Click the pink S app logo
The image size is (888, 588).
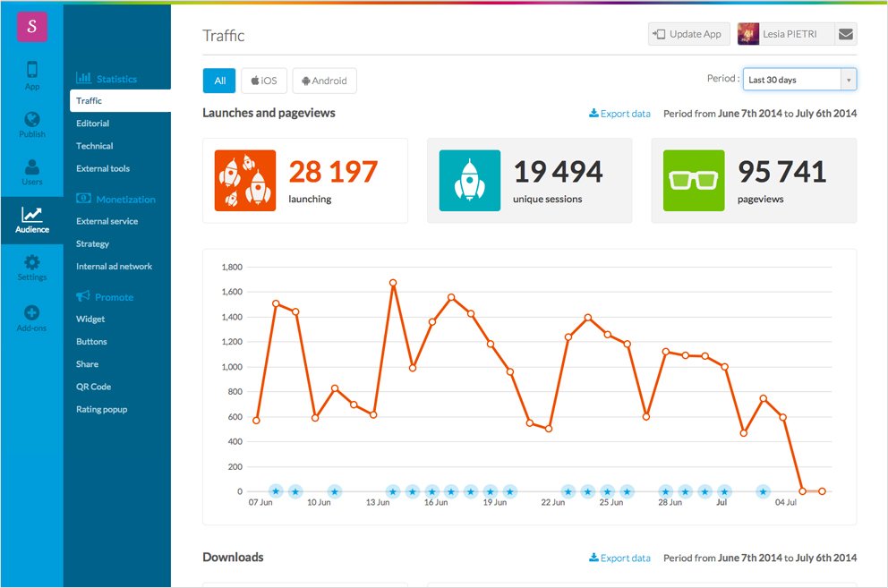(x=32, y=27)
